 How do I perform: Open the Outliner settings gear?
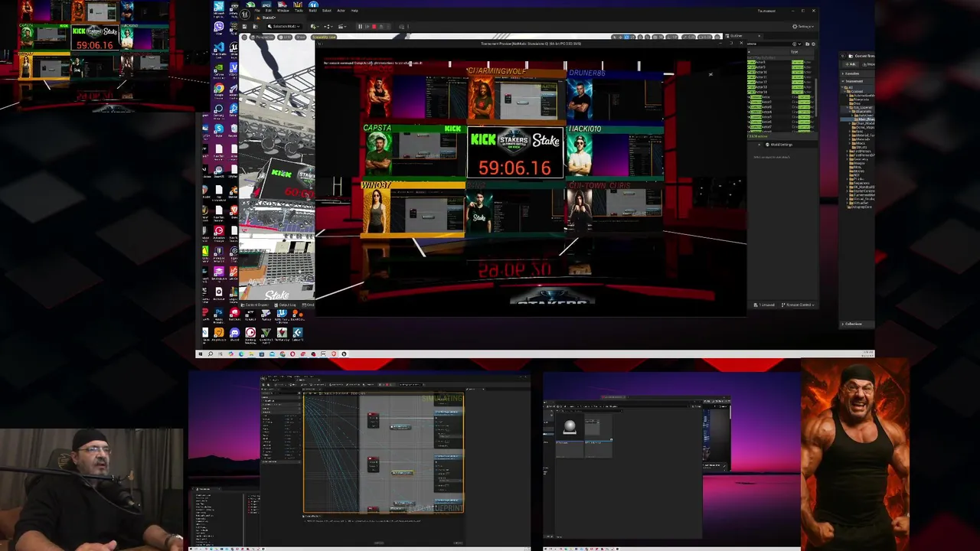(813, 44)
